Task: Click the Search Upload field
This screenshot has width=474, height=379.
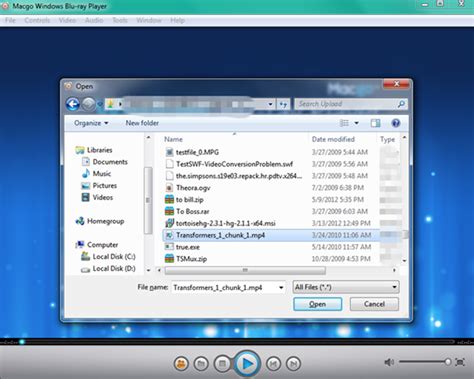Action: [345, 104]
